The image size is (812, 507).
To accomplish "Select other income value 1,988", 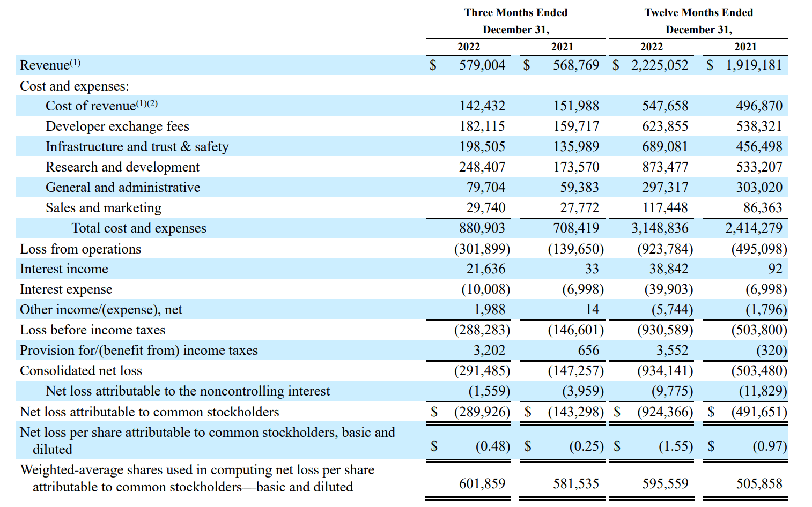I will pyautogui.click(x=490, y=310).
